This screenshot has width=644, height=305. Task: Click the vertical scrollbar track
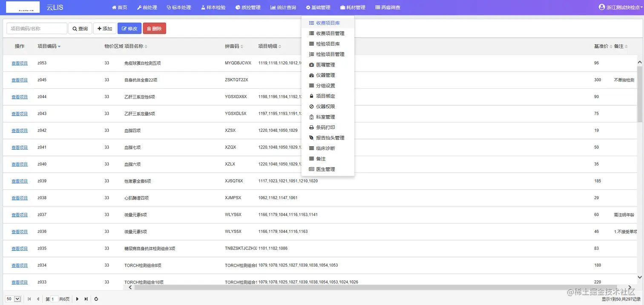click(x=640, y=171)
